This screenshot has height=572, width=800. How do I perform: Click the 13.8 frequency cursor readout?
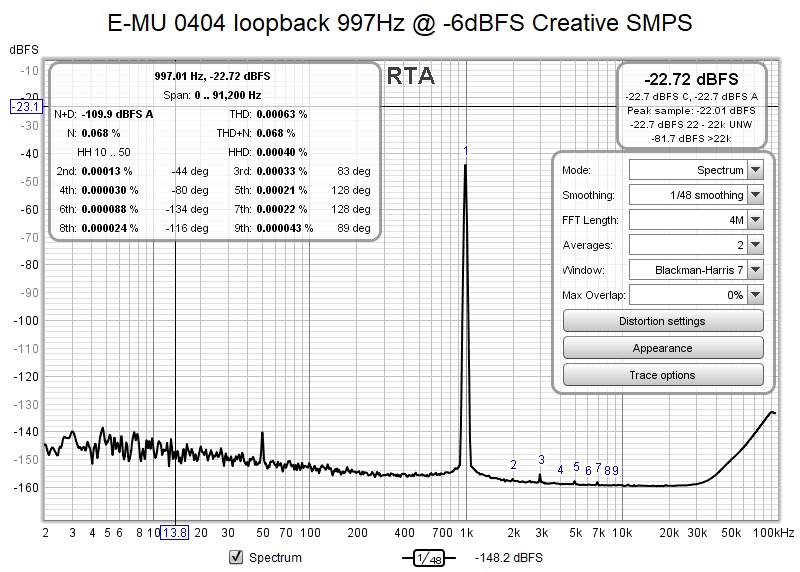click(x=174, y=533)
